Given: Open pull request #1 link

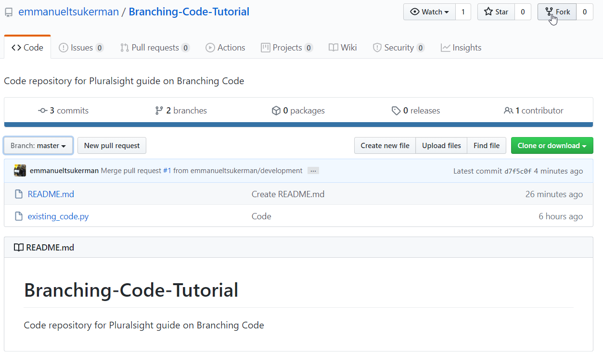Looking at the screenshot, I should point(167,171).
